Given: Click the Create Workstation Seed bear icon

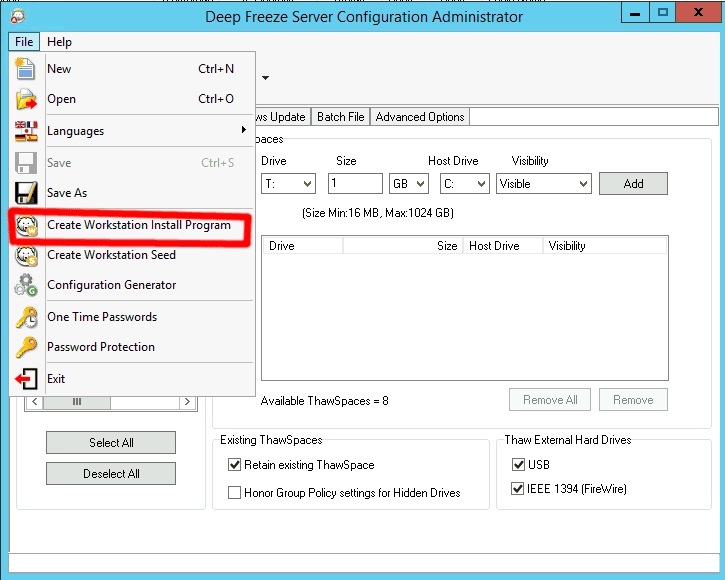Looking at the screenshot, I should [26, 255].
